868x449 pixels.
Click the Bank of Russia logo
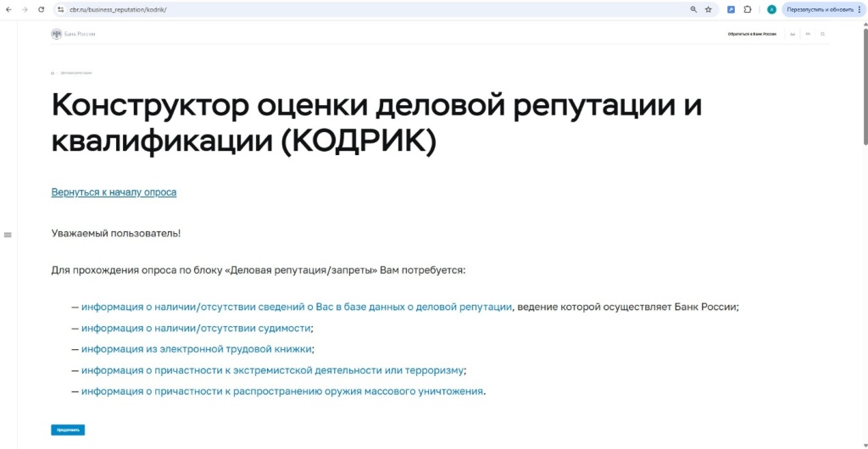coord(74,34)
